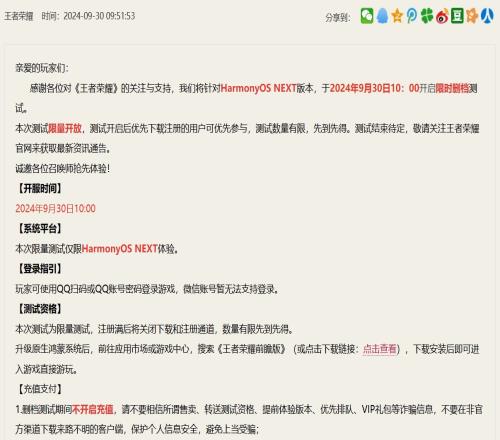Share to Tencent Weibo blue icon
The width and height of the screenshot is (500, 440).
412,16
